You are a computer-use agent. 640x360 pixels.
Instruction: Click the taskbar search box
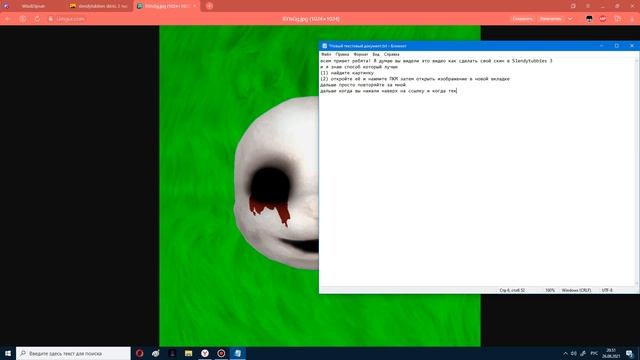[x=73, y=353]
